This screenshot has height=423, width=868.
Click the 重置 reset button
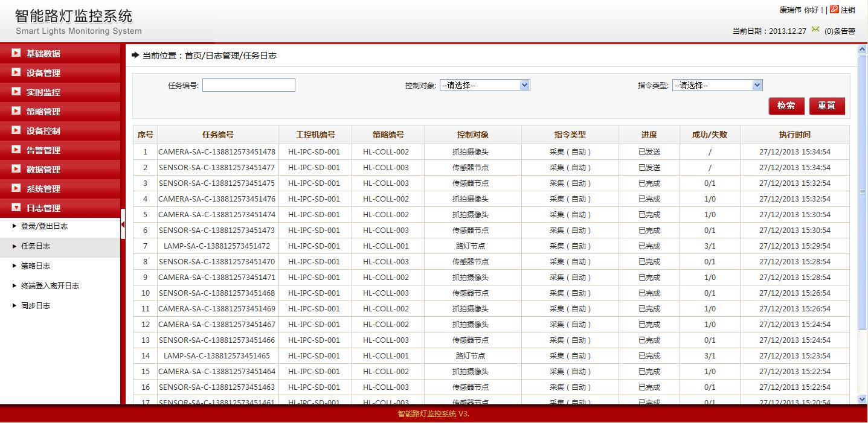pyautogui.click(x=826, y=106)
